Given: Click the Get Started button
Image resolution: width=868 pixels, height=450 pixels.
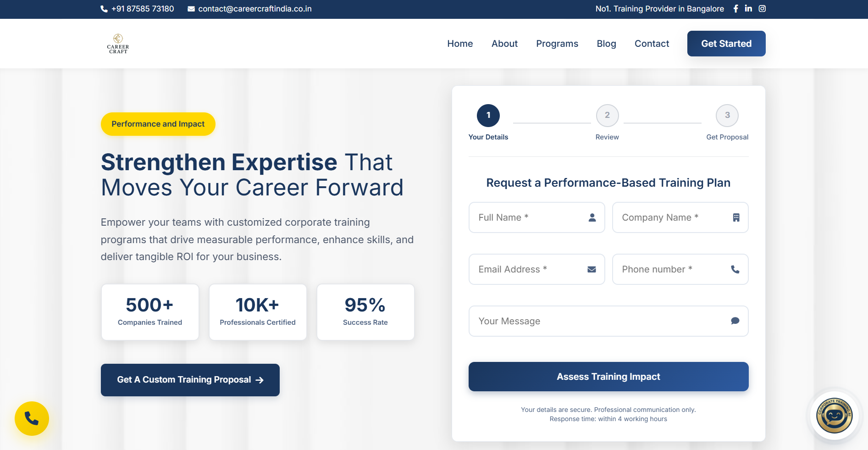Looking at the screenshot, I should pyautogui.click(x=726, y=44).
